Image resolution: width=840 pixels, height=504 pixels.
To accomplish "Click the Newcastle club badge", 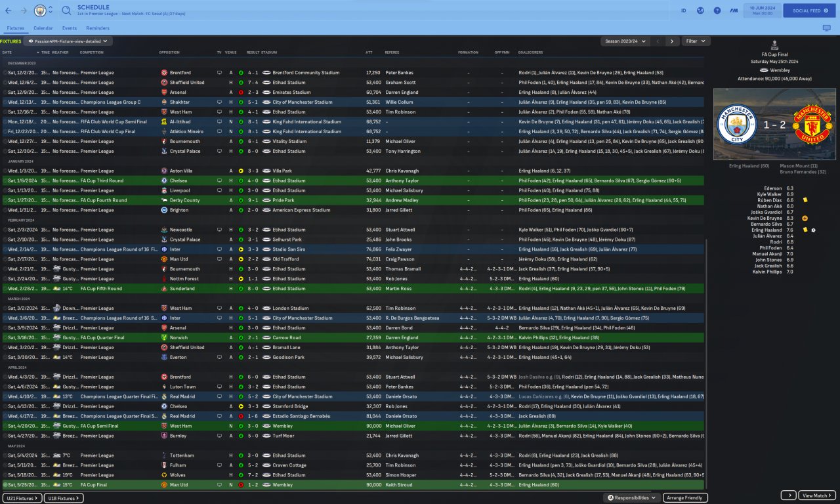I will 164,230.
